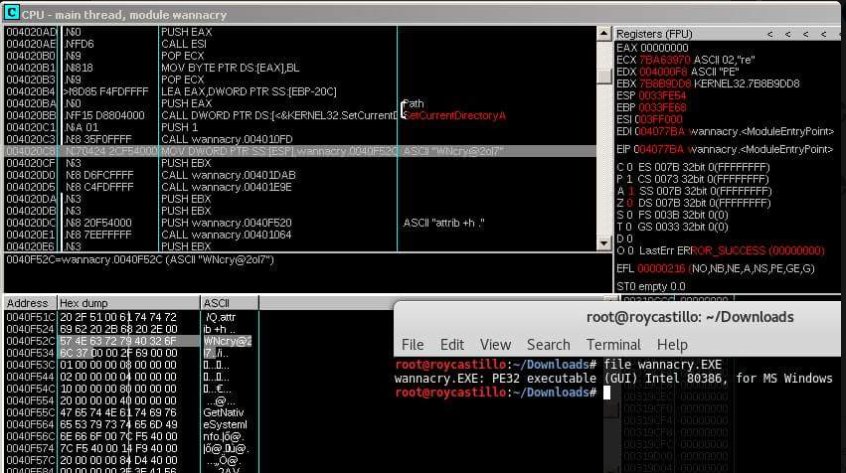Select the PUSH 1 instruction

(x=300, y=127)
